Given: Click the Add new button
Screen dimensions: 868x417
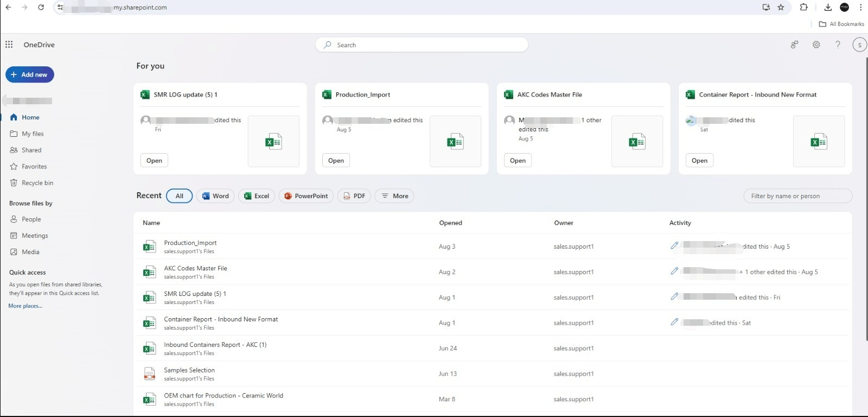Looking at the screenshot, I should (30, 74).
